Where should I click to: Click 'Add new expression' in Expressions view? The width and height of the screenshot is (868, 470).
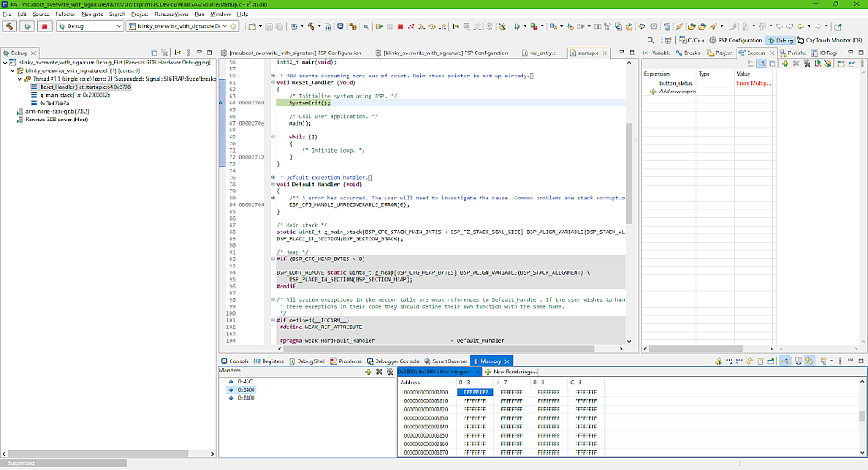[677, 91]
